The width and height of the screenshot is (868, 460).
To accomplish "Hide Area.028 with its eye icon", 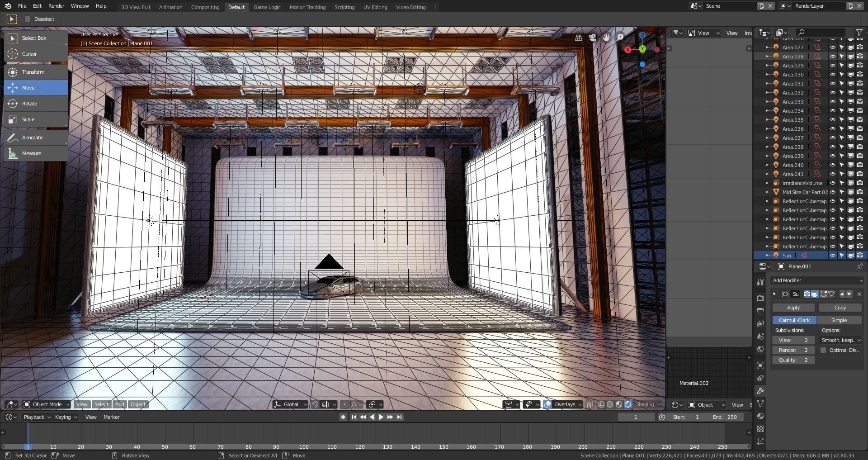I will coord(832,57).
